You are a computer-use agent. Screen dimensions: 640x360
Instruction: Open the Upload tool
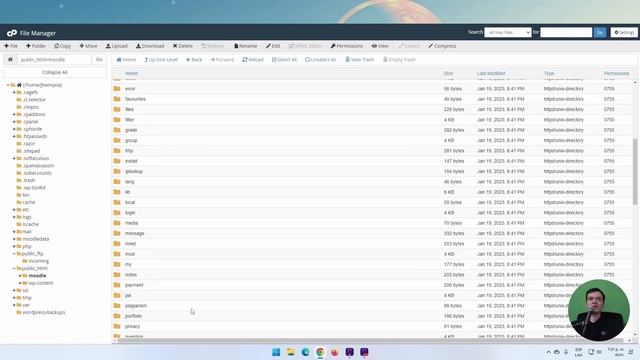(x=117, y=46)
